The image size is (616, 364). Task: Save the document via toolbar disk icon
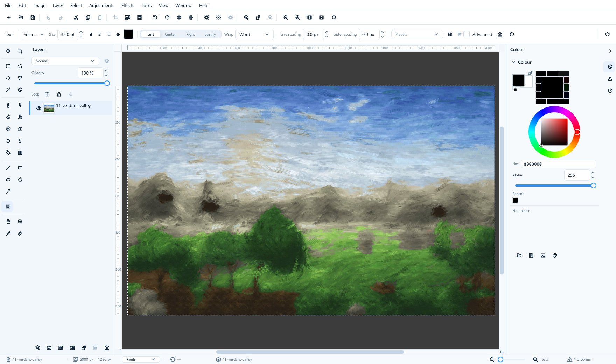coord(33,17)
